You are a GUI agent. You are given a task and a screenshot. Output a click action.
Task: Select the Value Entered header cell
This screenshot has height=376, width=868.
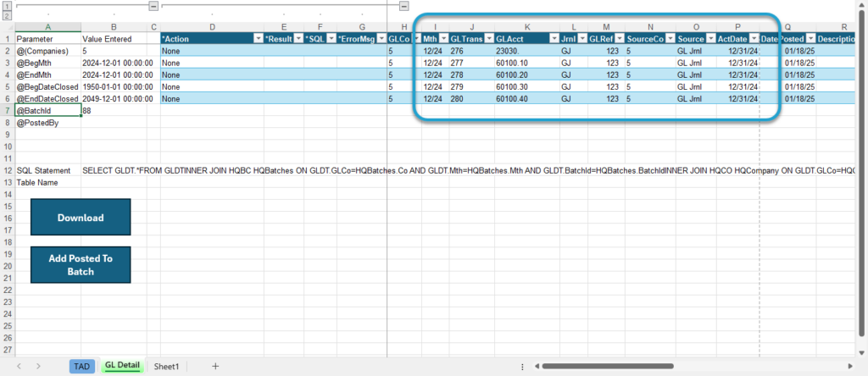(x=114, y=39)
